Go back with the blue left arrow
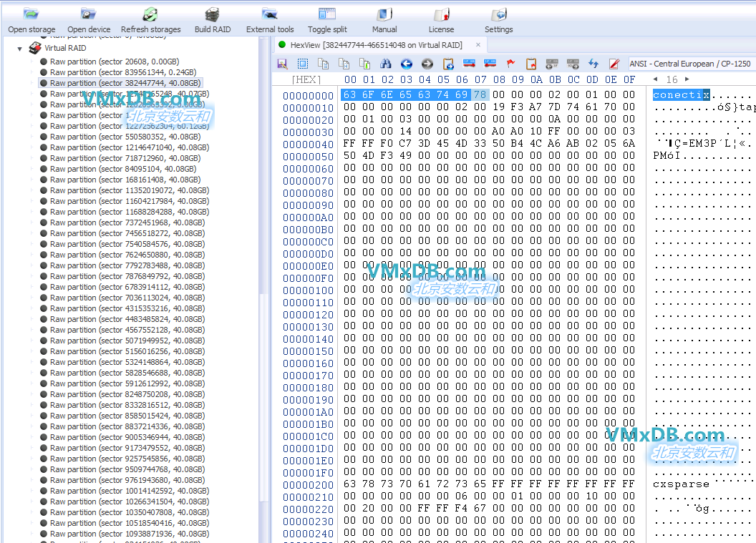Image resolution: width=756 pixels, height=543 pixels. [x=407, y=64]
